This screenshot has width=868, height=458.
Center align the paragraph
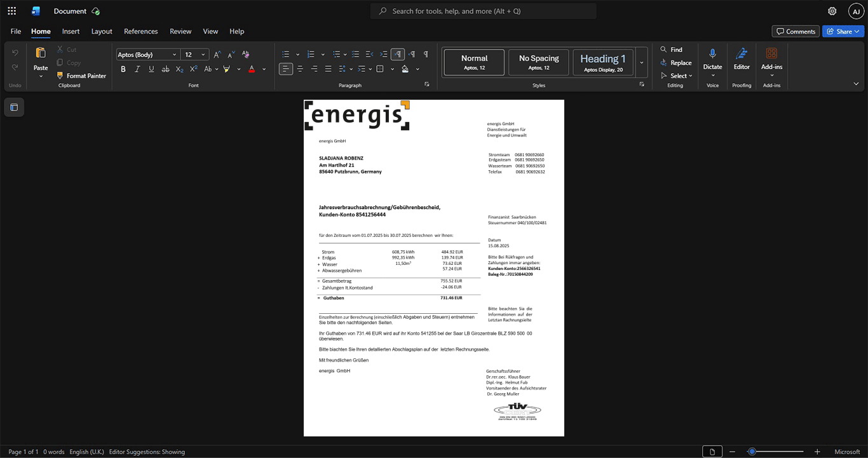(x=300, y=69)
